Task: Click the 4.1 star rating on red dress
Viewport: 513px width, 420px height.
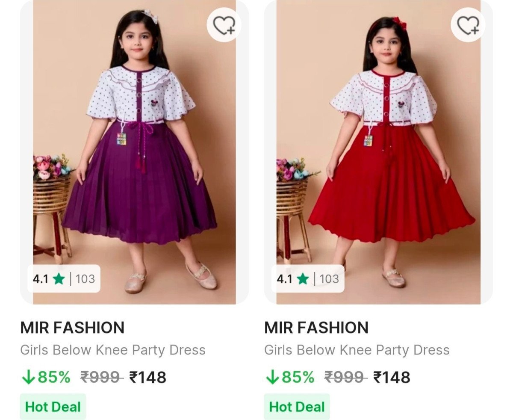Action: [x=292, y=279]
